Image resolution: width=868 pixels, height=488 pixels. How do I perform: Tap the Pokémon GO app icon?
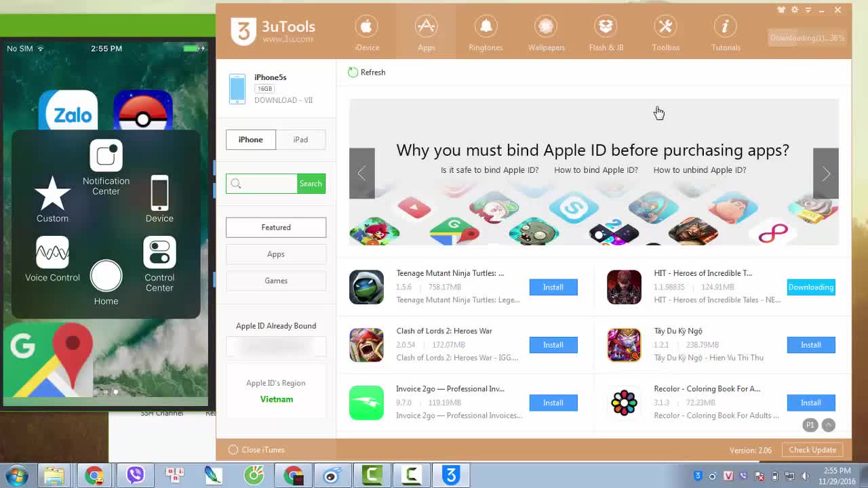coord(143,110)
